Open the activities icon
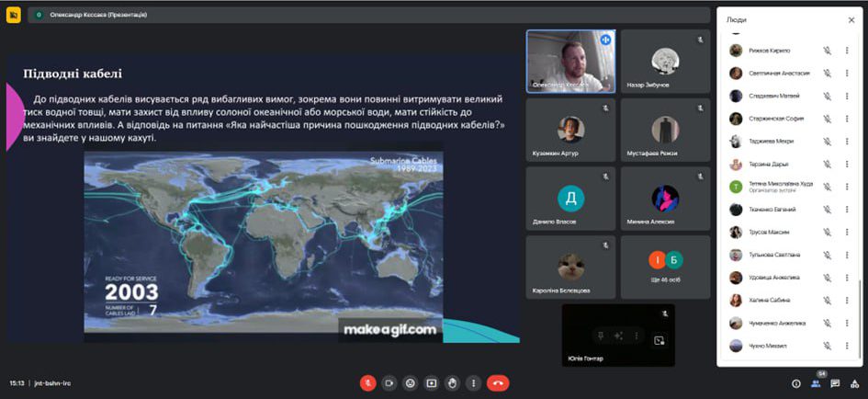The height and width of the screenshot is (399, 868). click(x=854, y=383)
